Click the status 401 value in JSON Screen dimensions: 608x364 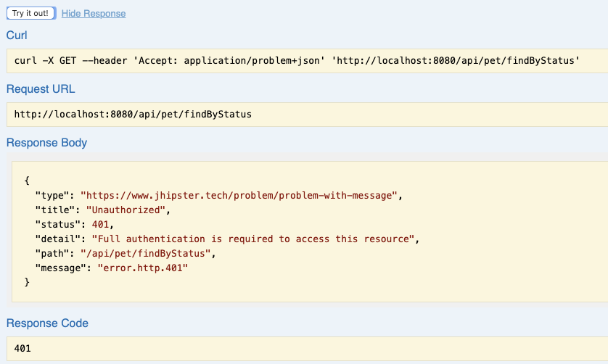101,225
